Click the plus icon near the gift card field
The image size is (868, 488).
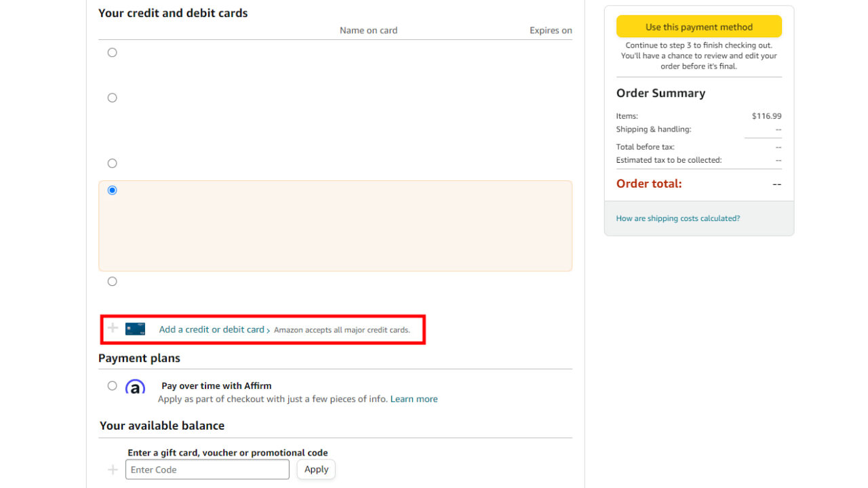pos(113,469)
